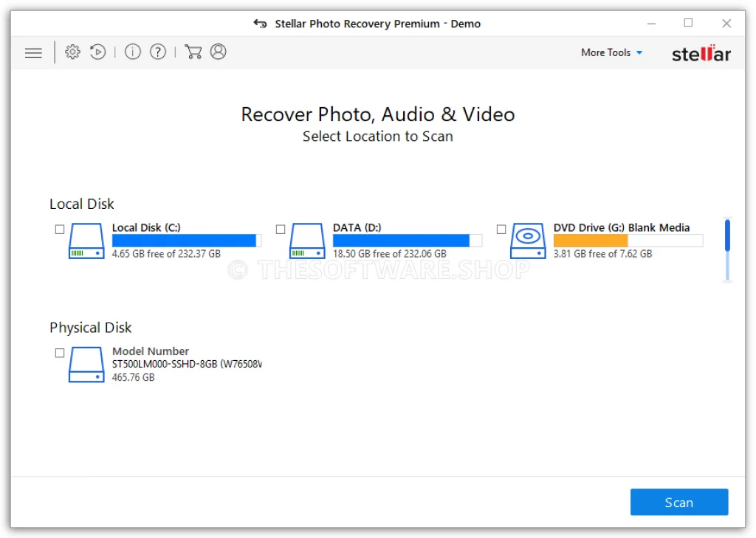The image size is (756, 538).
Task: Click Local Disk (C:) usage bar
Action: [x=187, y=241]
